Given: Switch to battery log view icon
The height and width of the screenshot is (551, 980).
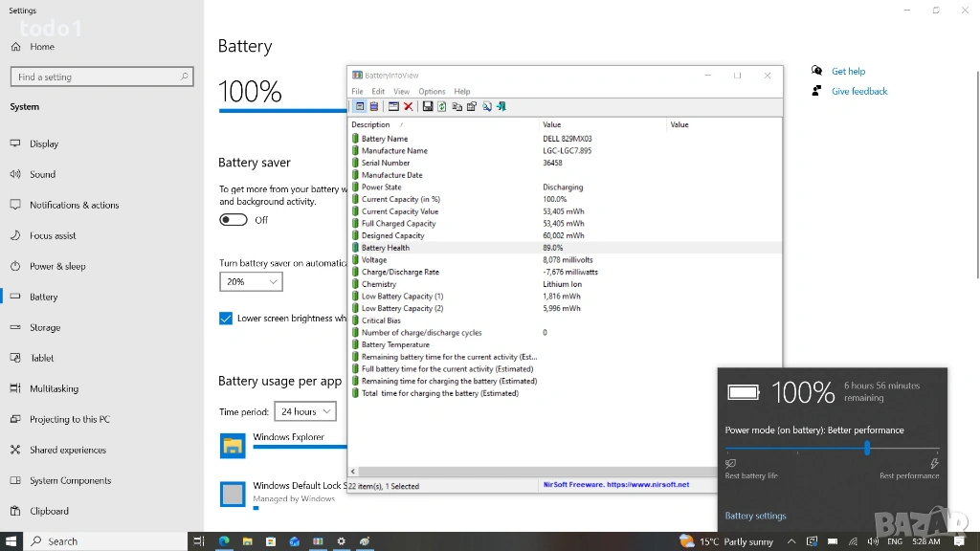Looking at the screenshot, I should [374, 106].
